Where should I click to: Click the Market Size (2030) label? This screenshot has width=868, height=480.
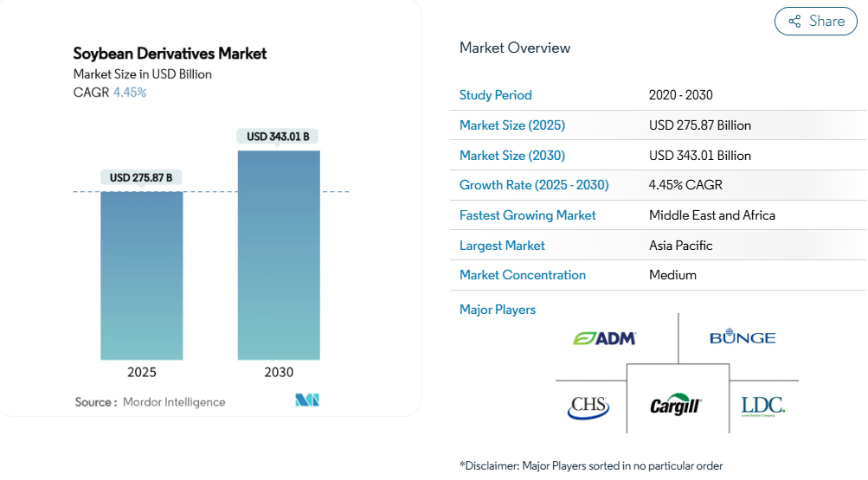(511, 156)
